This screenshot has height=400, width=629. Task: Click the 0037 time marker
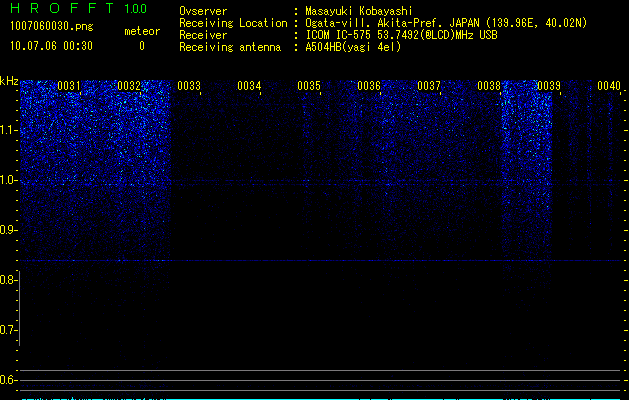pyautogui.click(x=429, y=86)
